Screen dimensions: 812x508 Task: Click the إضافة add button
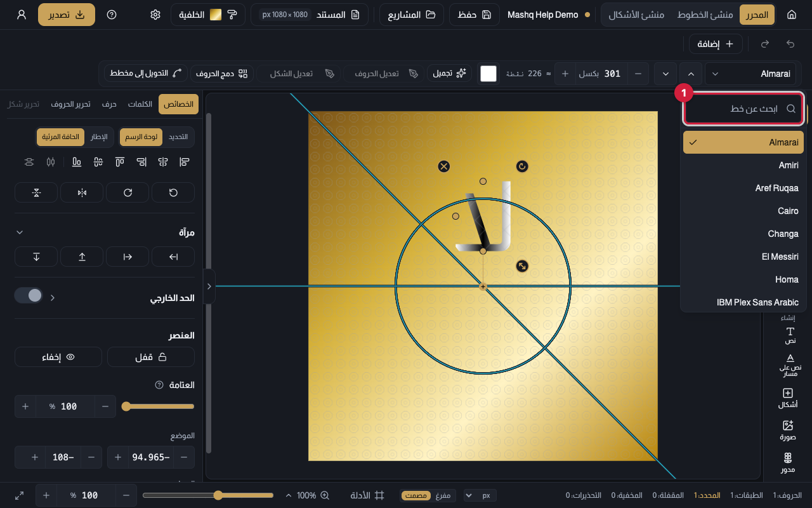coord(716,44)
